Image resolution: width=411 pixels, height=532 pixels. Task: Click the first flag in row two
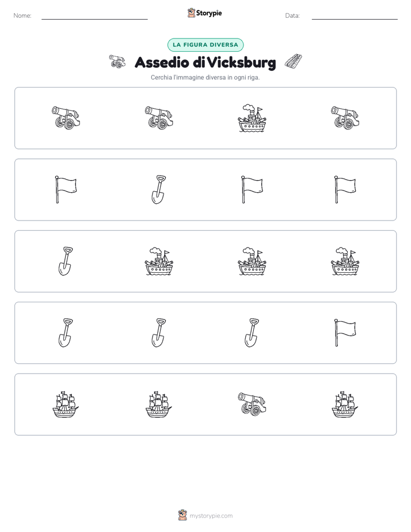(66, 189)
